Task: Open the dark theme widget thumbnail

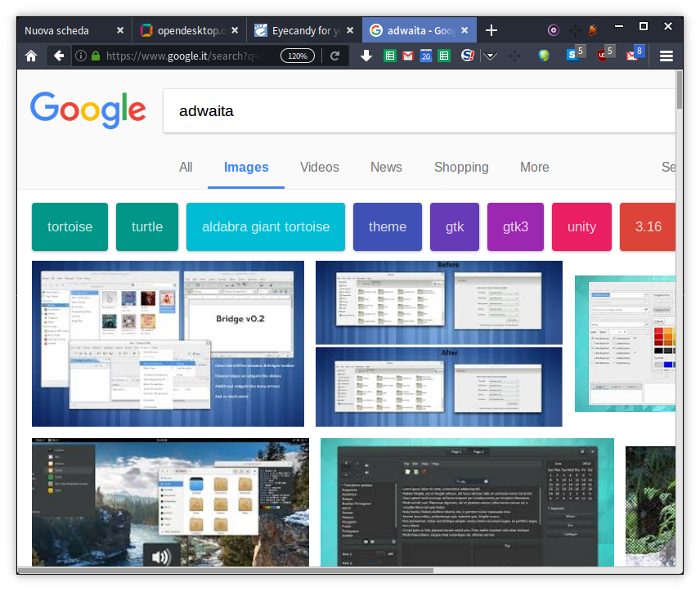Action: [467, 502]
